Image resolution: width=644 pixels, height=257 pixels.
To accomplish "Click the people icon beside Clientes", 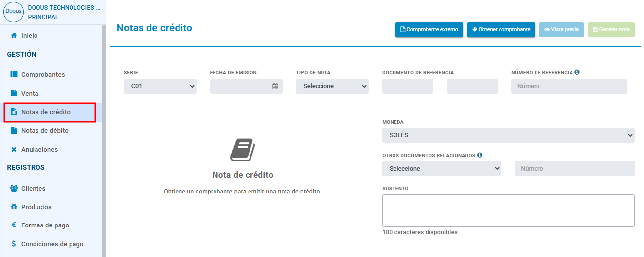I will (14, 188).
